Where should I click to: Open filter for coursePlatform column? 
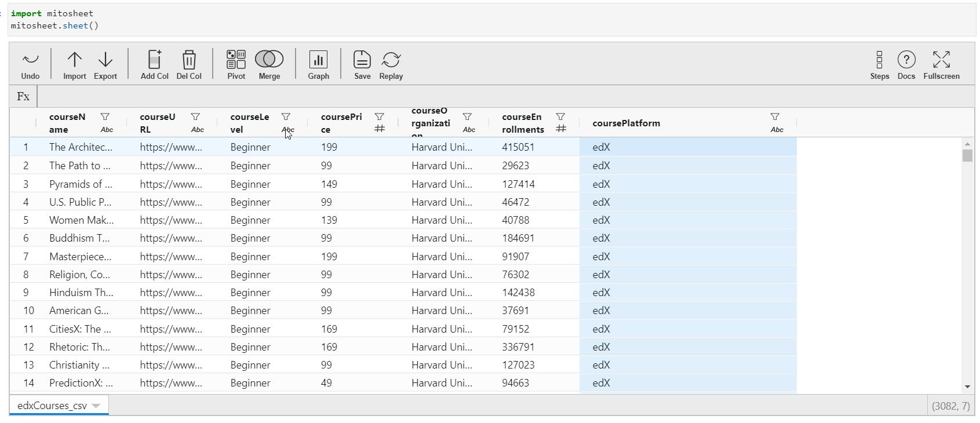pyautogui.click(x=775, y=117)
